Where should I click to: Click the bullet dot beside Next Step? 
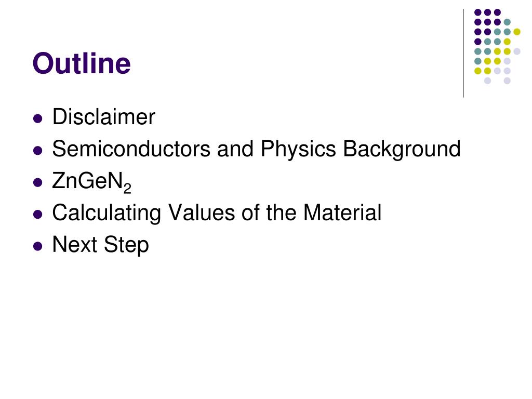click(x=37, y=246)
